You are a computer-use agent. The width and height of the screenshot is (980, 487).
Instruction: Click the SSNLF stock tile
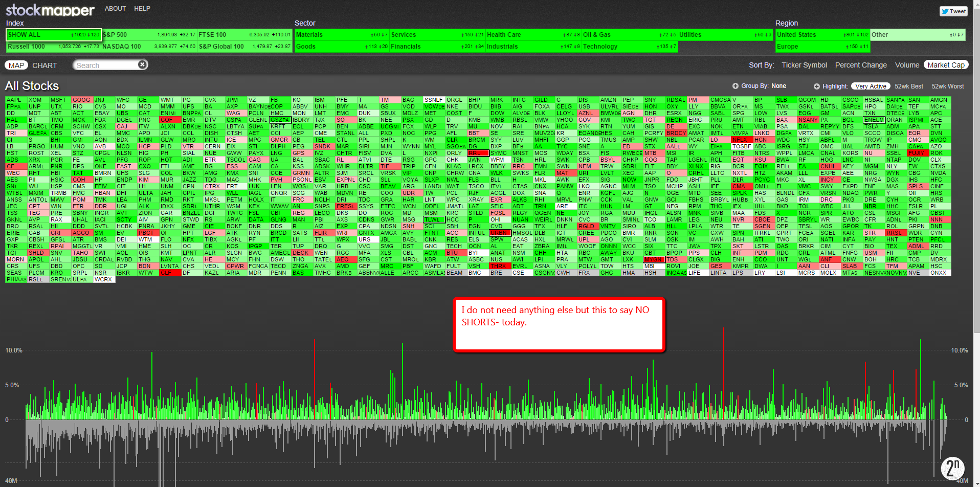(x=434, y=100)
